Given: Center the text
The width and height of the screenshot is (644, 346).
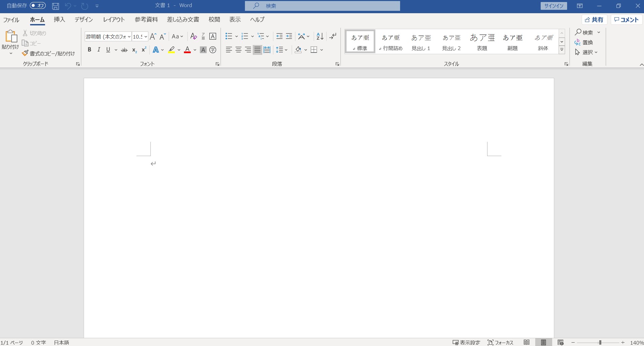Looking at the screenshot, I should pos(238,50).
